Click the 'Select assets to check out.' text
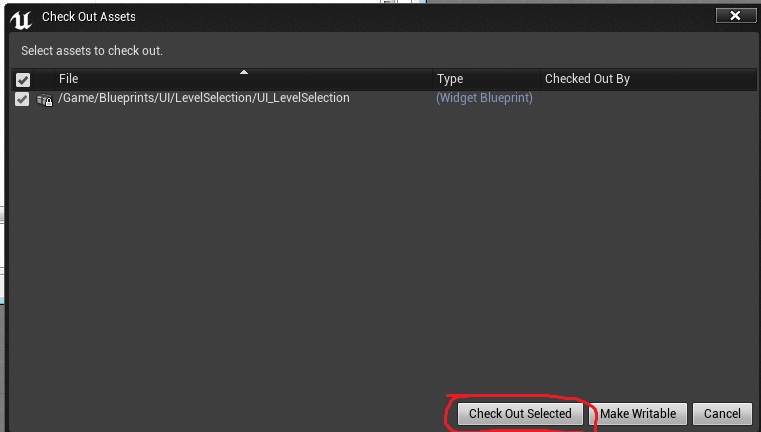Viewport: 761px width, 432px height. 92,50
